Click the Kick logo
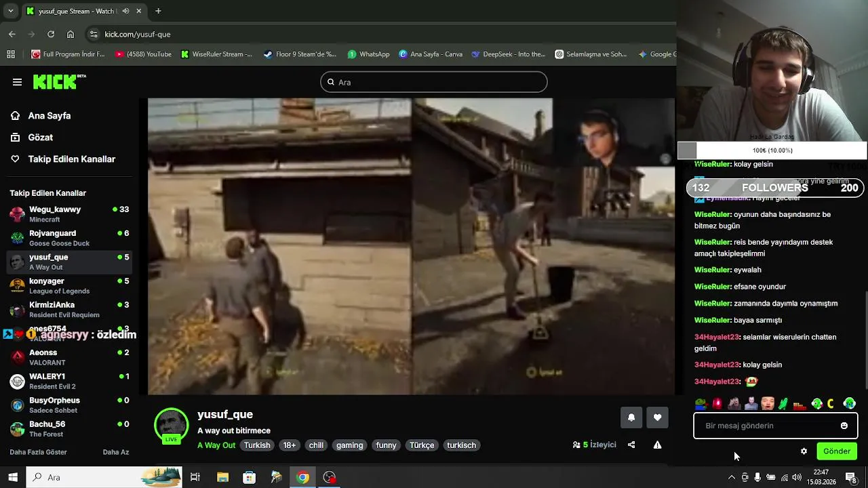This screenshot has width=868, height=488. pos(59,82)
